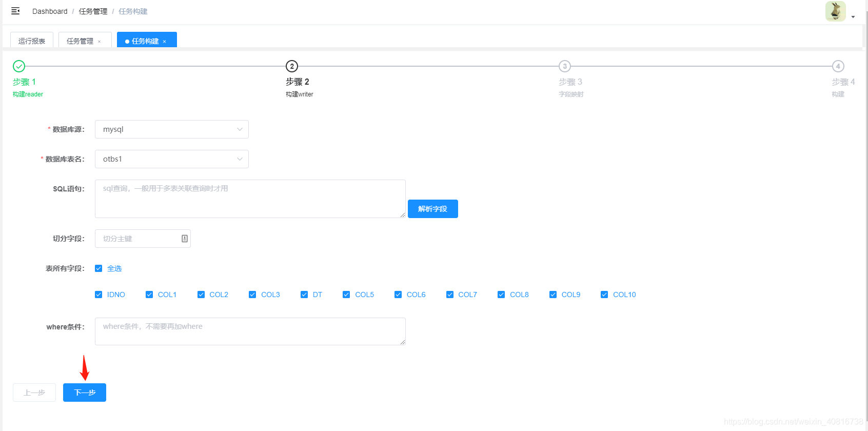Uncheck the COL7 field checkbox
This screenshot has height=431, width=868.
click(450, 295)
